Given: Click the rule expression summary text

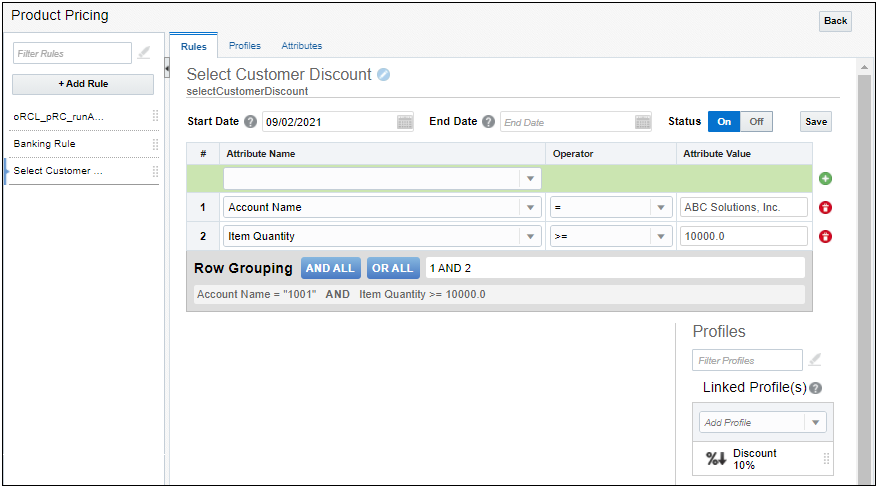Looking at the screenshot, I should [x=341, y=294].
